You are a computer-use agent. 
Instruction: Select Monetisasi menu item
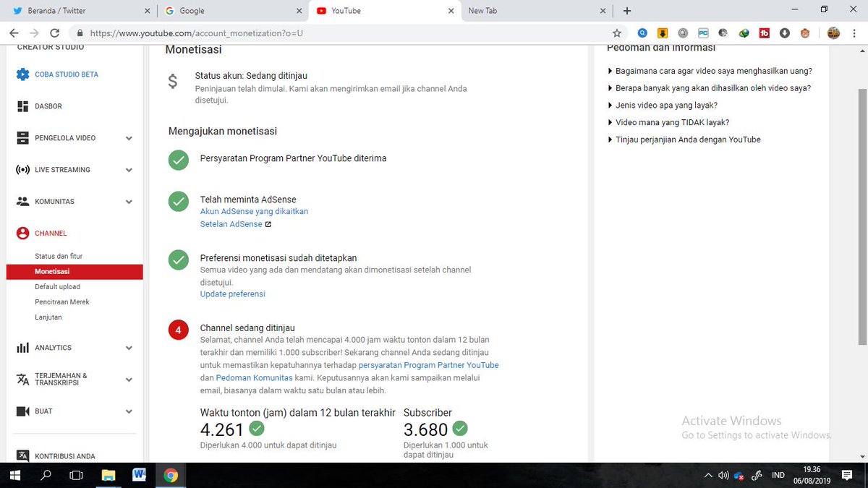(x=75, y=272)
